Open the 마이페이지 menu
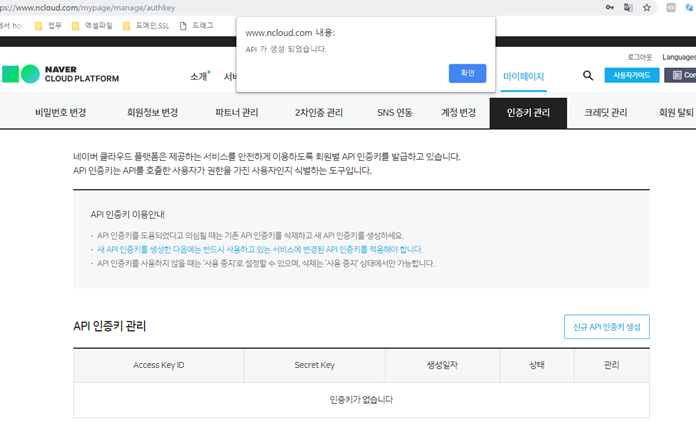The width and height of the screenshot is (696, 428). pyautogui.click(x=523, y=76)
